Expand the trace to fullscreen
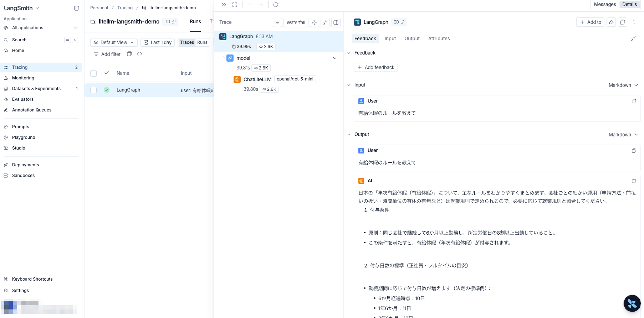The height and width of the screenshot is (318, 644). [x=235, y=5]
